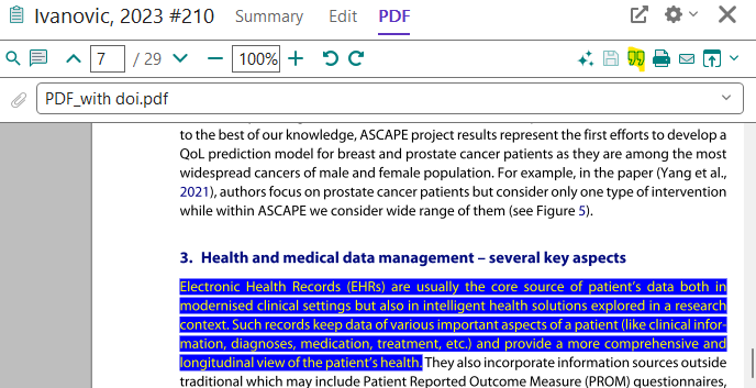The height and width of the screenshot is (388, 756).
Task: Zoom in with the plus icon
Action: click(296, 59)
